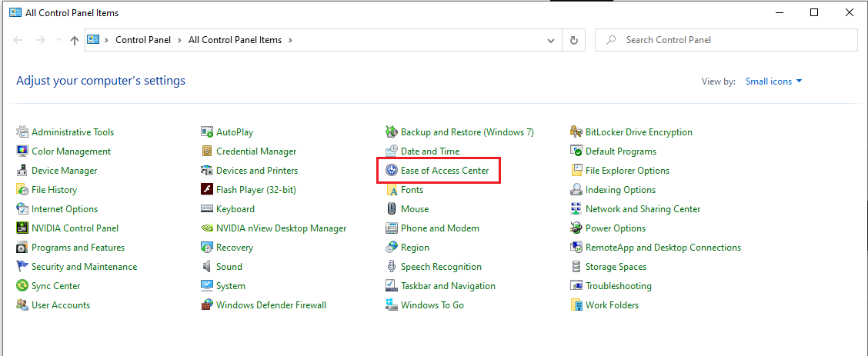Open the Sync Center icon

[22, 286]
